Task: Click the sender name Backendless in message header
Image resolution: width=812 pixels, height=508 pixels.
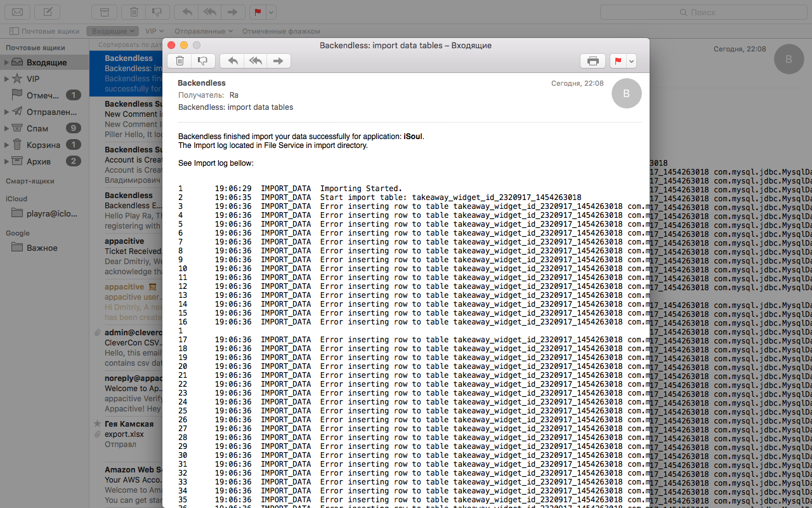Action: (202, 83)
